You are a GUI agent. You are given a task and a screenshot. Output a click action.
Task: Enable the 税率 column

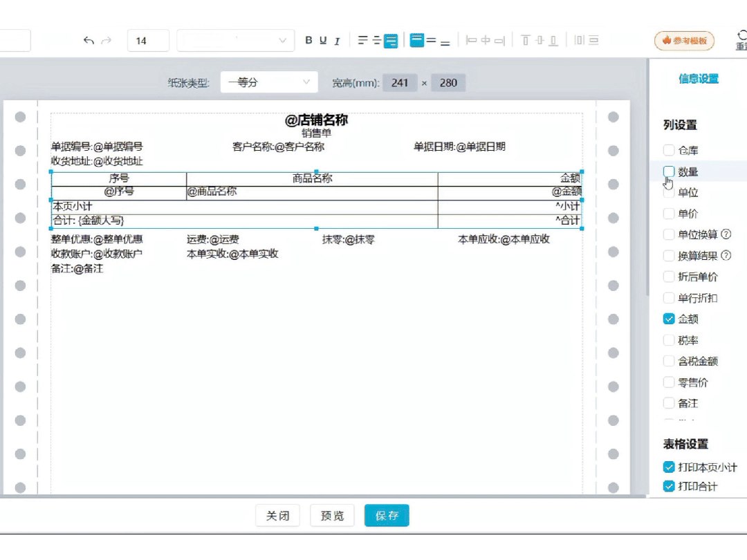669,340
